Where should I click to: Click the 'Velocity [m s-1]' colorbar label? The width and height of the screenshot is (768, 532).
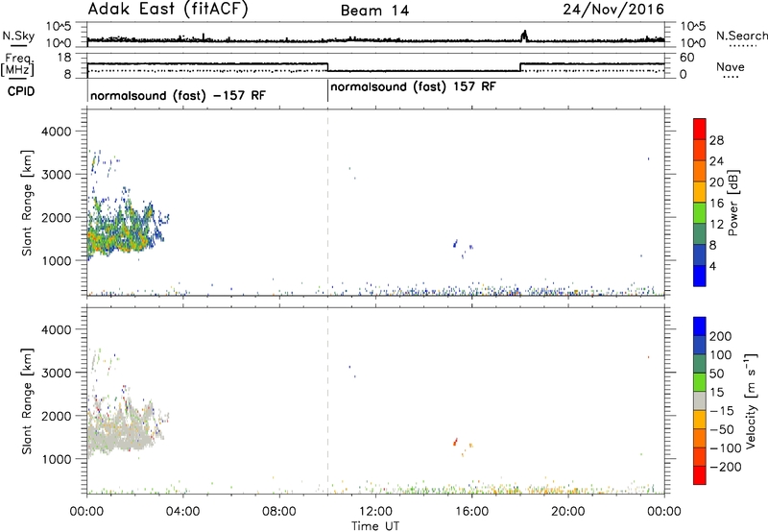pos(751,400)
